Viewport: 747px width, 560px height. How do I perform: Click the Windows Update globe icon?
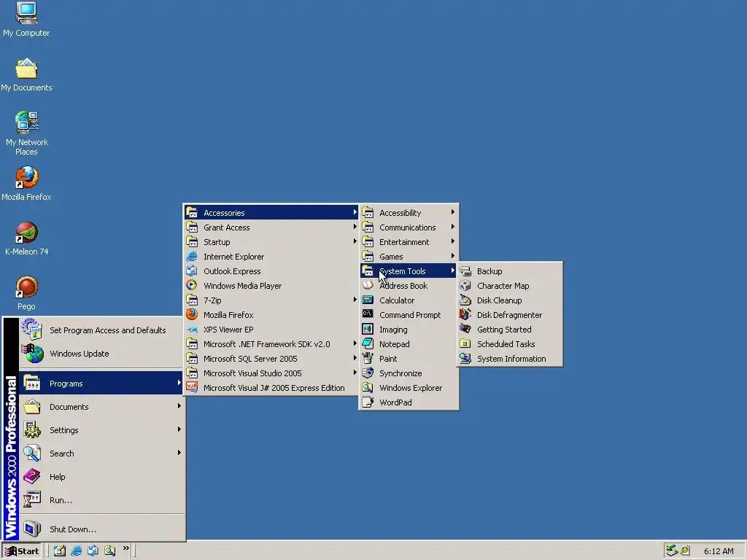(x=34, y=354)
